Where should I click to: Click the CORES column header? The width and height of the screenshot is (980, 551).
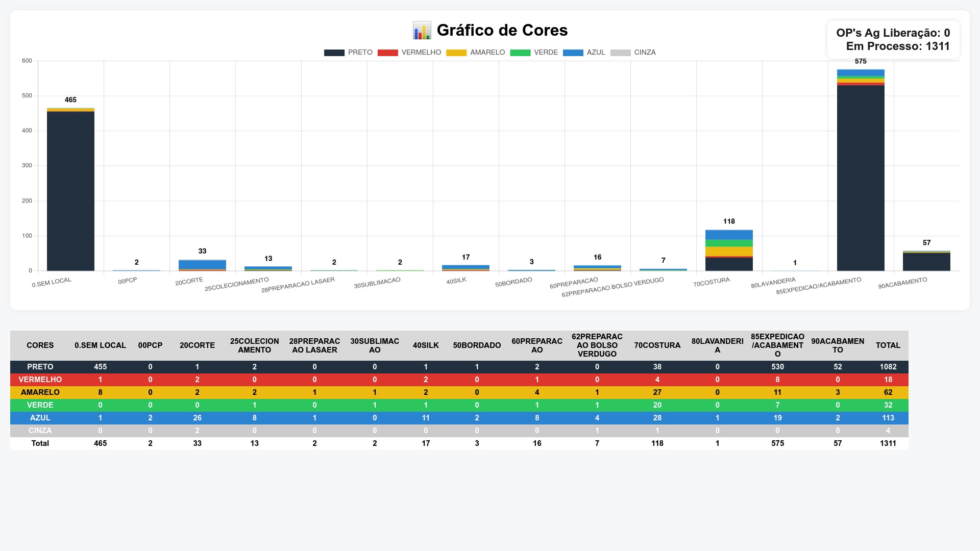pos(40,345)
